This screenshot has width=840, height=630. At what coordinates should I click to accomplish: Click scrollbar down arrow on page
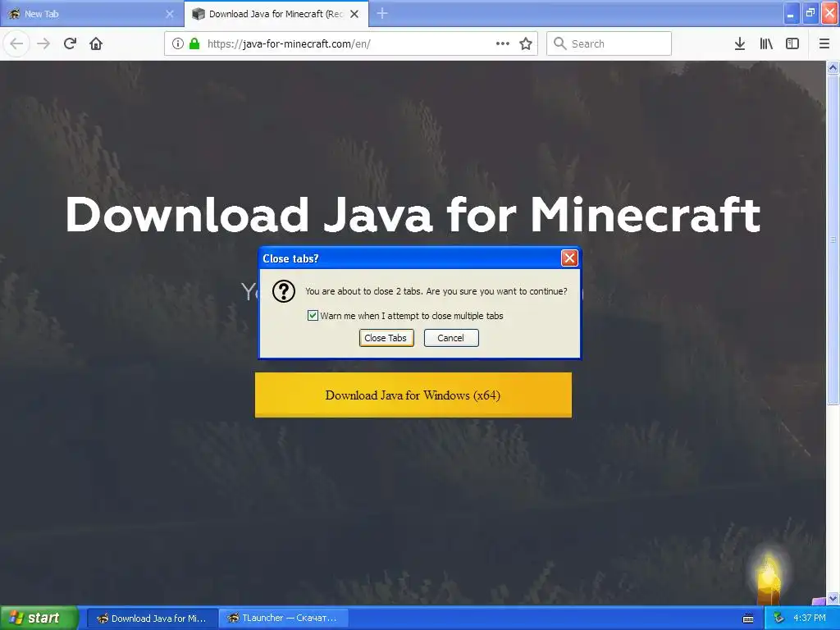(x=833, y=598)
